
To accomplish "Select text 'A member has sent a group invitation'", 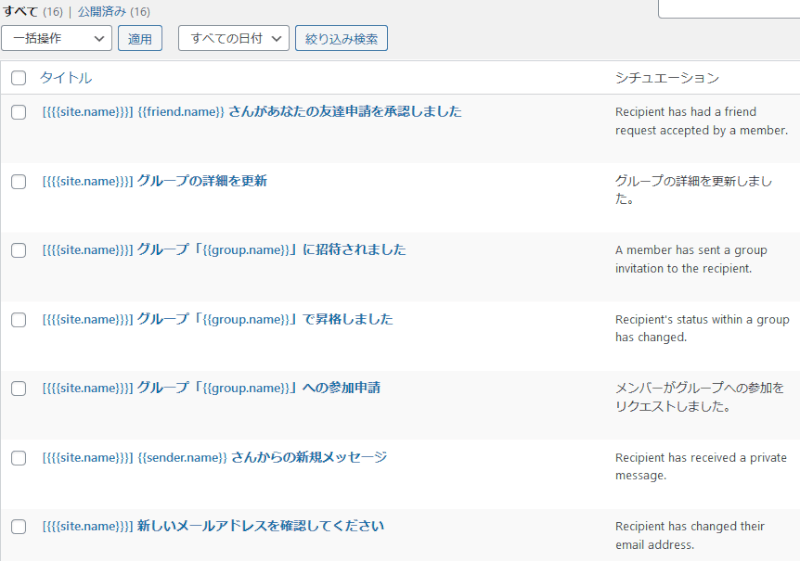I will 691,259.
